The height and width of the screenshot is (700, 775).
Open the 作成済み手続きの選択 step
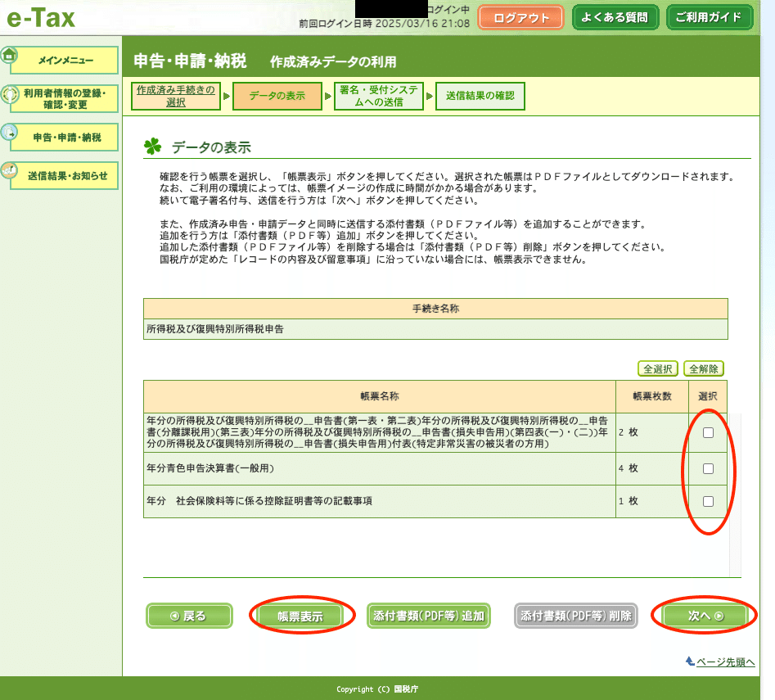coord(173,96)
